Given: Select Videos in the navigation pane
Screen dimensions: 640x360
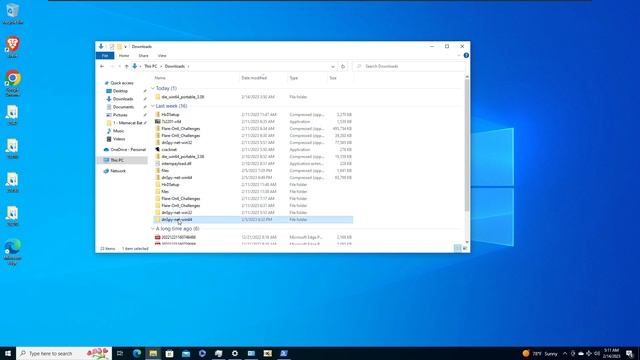Looking at the screenshot, I should 119,139.
